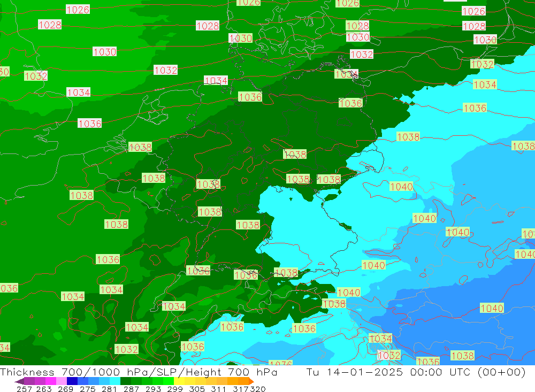Click the legend value 287
The width and height of the screenshot is (535, 392).
point(131,389)
